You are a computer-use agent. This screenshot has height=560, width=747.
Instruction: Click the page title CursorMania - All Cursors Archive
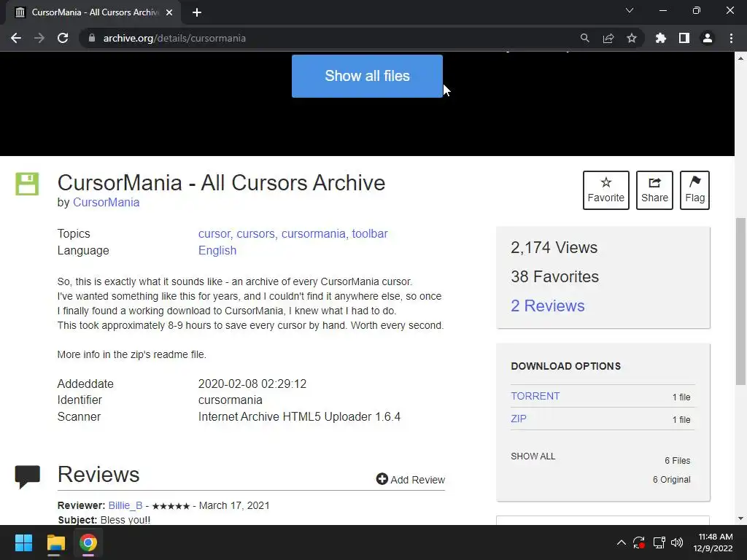pyautogui.click(x=222, y=183)
